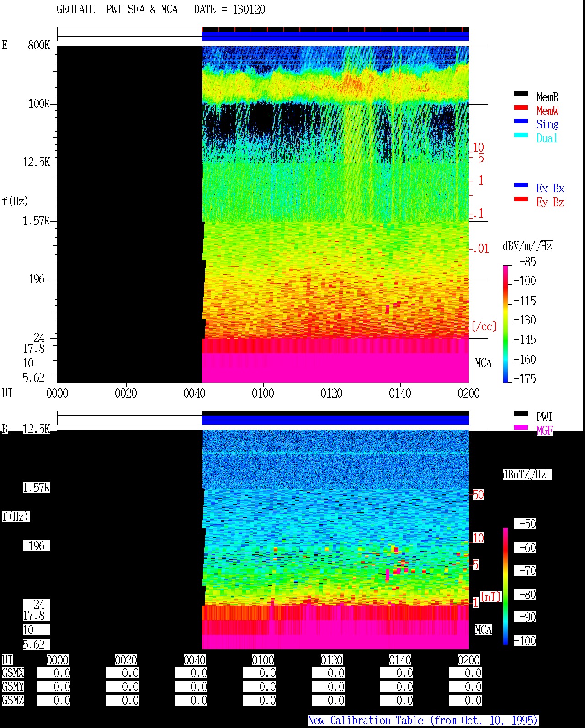Click the MCA label beside the bottom spectrogram
The height and width of the screenshot is (728, 585).
coord(483,630)
